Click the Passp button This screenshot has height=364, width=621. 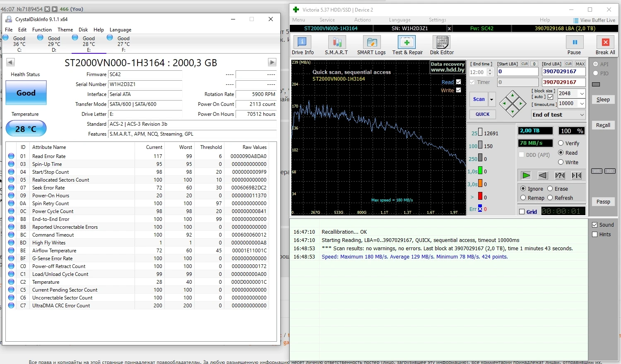pyautogui.click(x=603, y=202)
